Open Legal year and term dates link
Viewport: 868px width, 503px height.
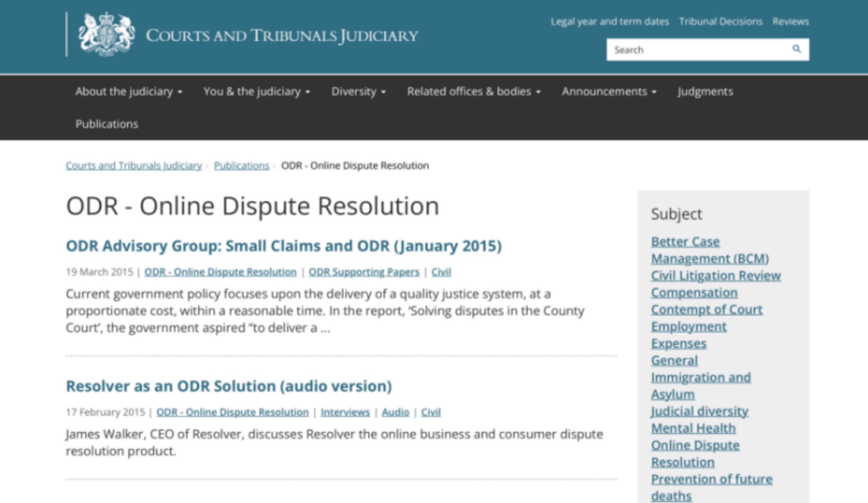point(610,22)
